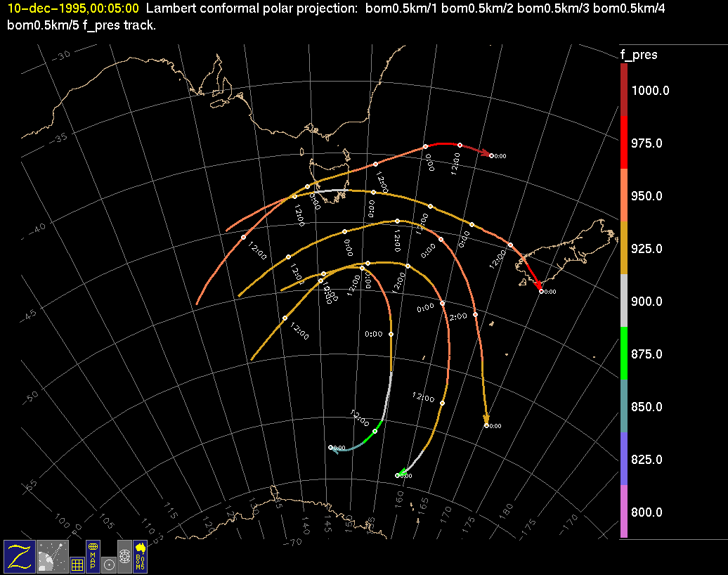Screen dimensions: 728x575
Task: Open the BoM 0.5 Australia icon
Action: point(141,556)
